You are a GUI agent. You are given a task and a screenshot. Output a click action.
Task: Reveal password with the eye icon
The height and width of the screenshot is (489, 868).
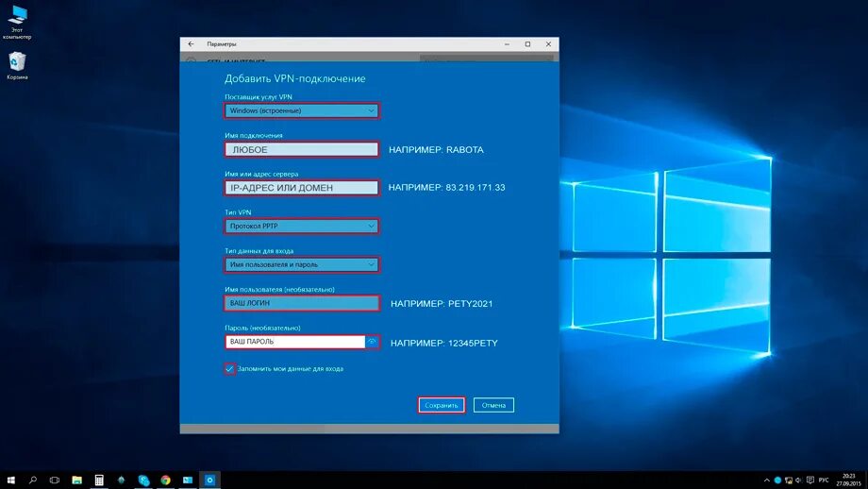372,342
